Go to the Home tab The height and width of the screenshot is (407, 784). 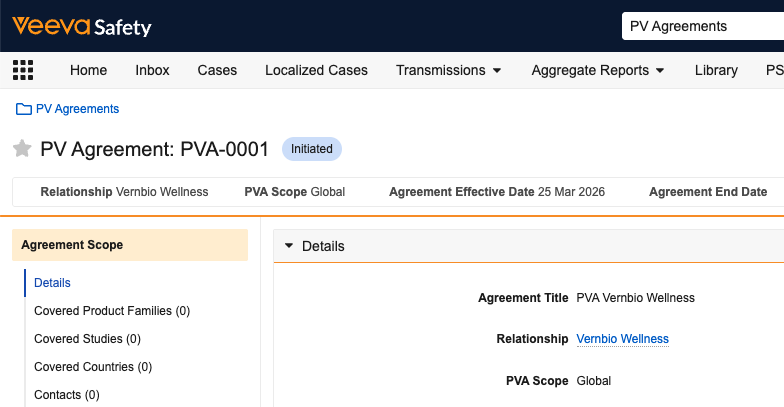88,70
